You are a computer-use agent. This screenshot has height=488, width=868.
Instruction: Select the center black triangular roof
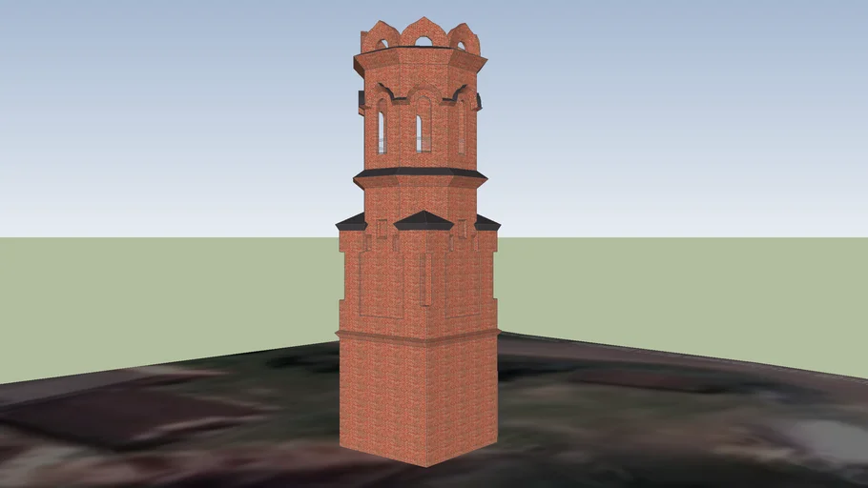[424, 220]
